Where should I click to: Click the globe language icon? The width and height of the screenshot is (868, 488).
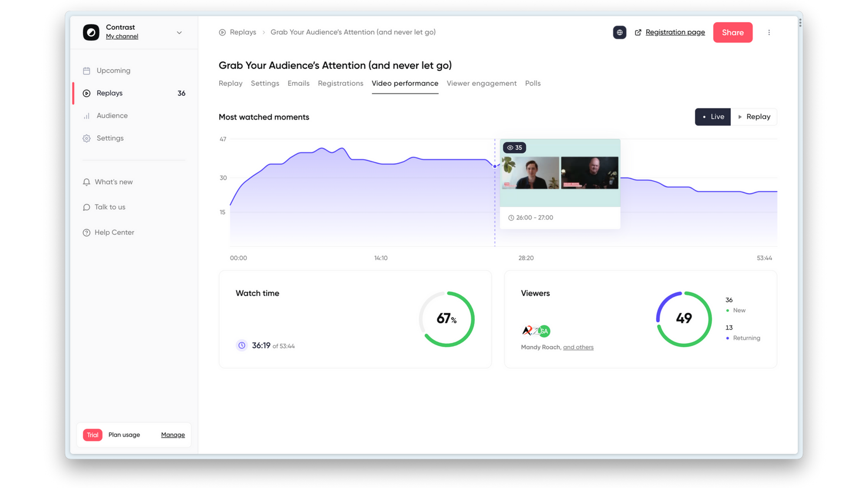point(619,32)
